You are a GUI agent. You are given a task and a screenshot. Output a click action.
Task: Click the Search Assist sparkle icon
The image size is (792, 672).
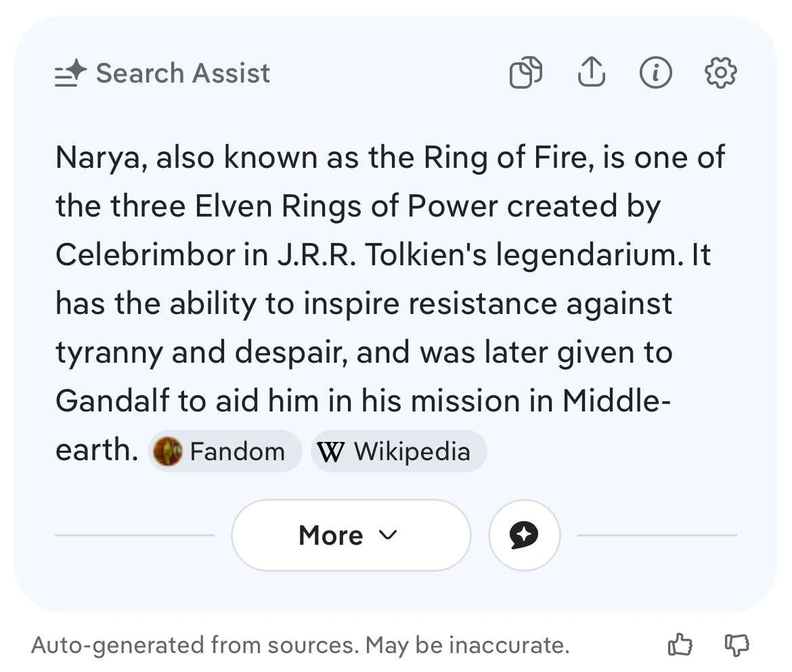coord(70,73)
